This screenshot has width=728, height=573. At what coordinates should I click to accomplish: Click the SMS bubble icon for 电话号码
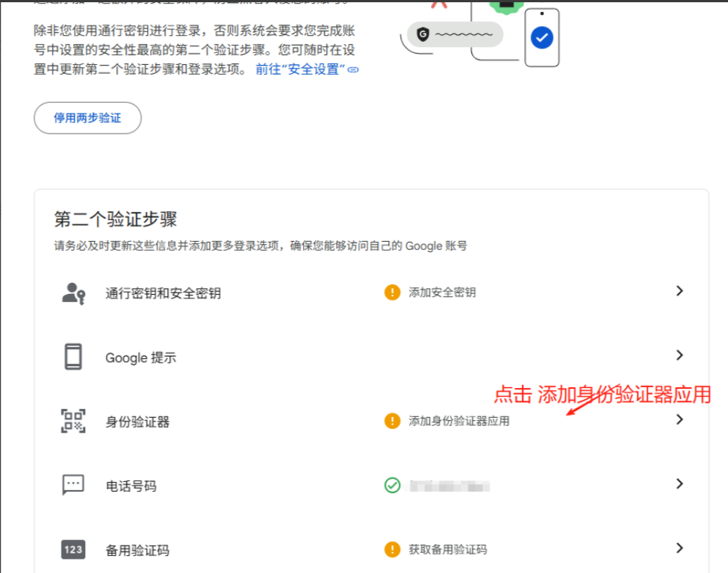(73, 485)
